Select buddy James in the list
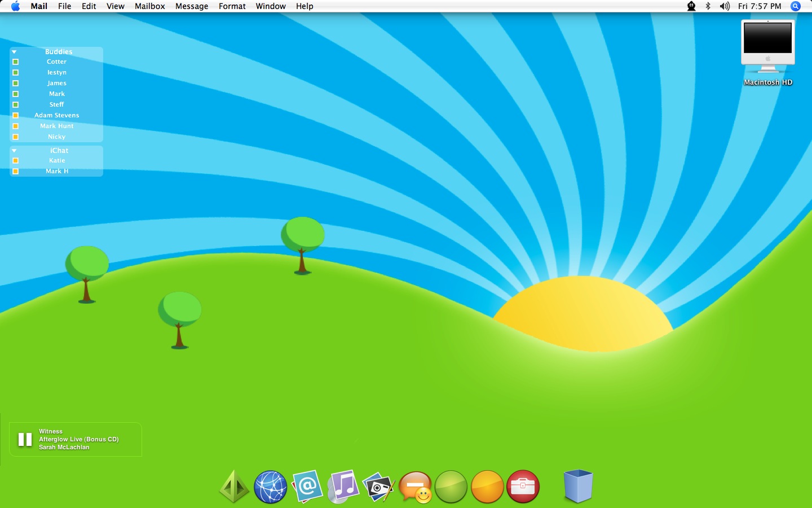812x508 pixels. (x=56, y=83)
